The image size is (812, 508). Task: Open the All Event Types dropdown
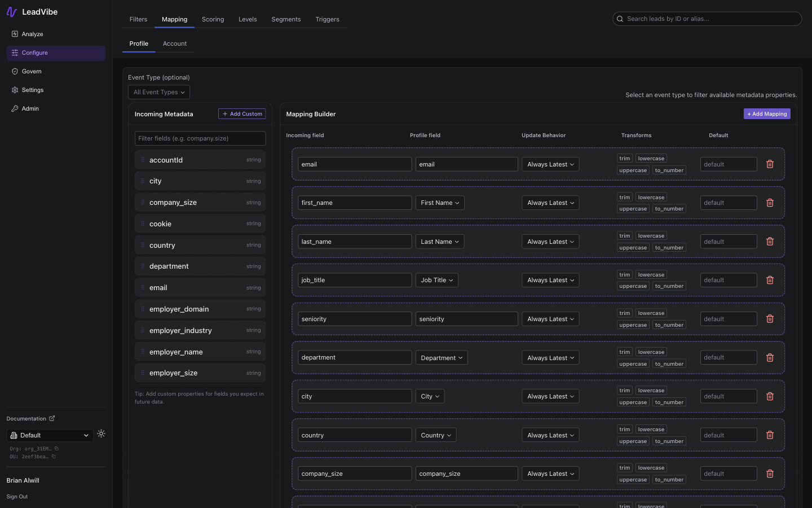tap(159, 92)
